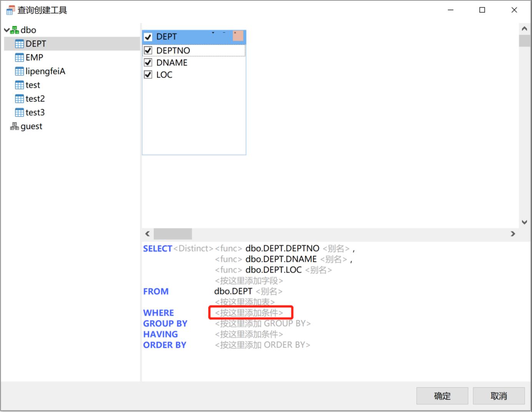Click <按这里添加字段> to add a field

[249, 281]
